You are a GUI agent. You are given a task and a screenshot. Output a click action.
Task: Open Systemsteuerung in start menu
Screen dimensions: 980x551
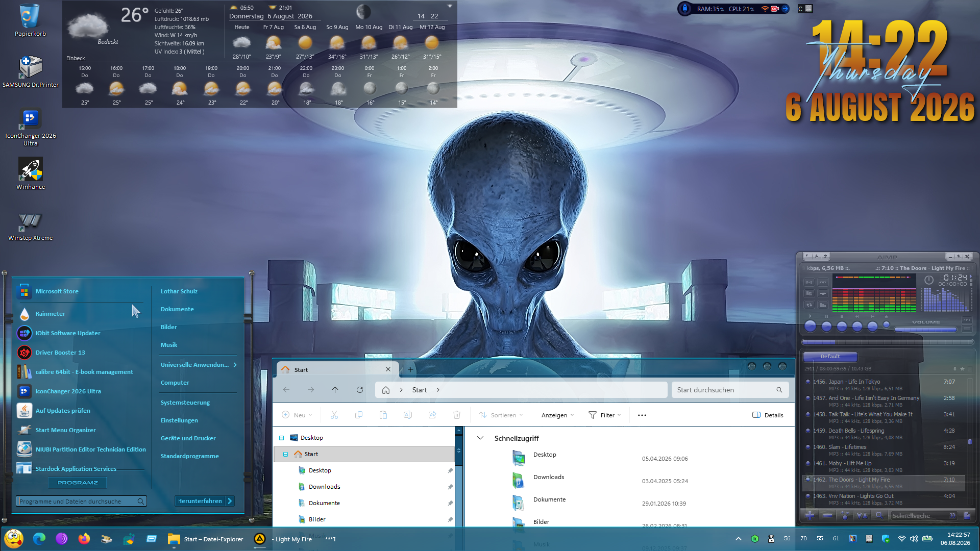click(x=185, y=403)
